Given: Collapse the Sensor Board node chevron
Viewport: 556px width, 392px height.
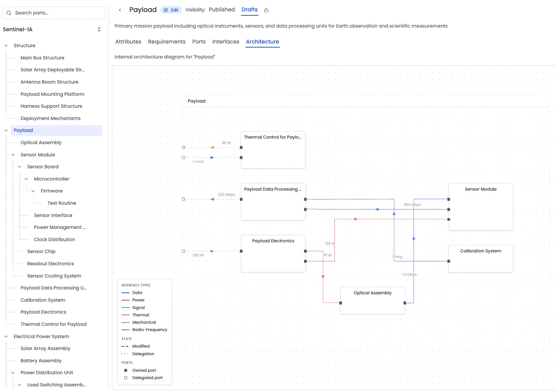Looking at the screenshot, I should coord(19,167).
